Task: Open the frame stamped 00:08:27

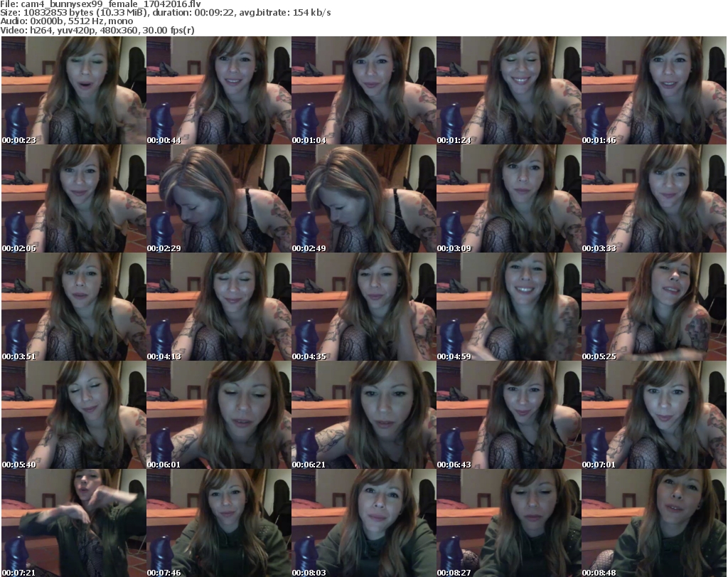Action: click(509, 523)
